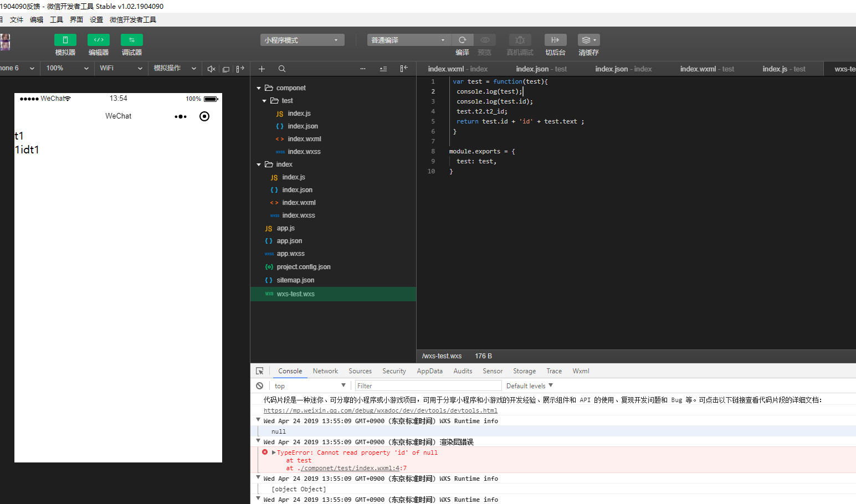Collapse the 渲染层错误 log entry
The height and width of the screenshot is (504, 856).
click(258, 441)
